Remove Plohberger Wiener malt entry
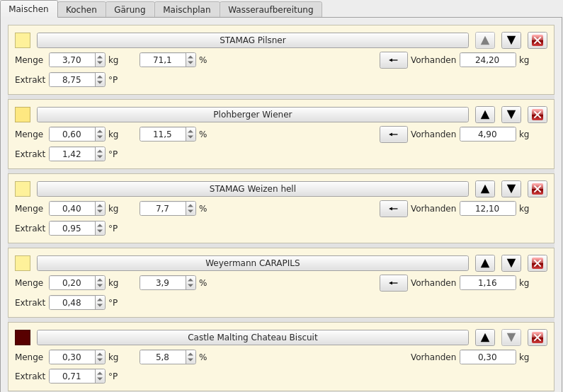This screenshot has height=392, width=563. click(537, 115)
